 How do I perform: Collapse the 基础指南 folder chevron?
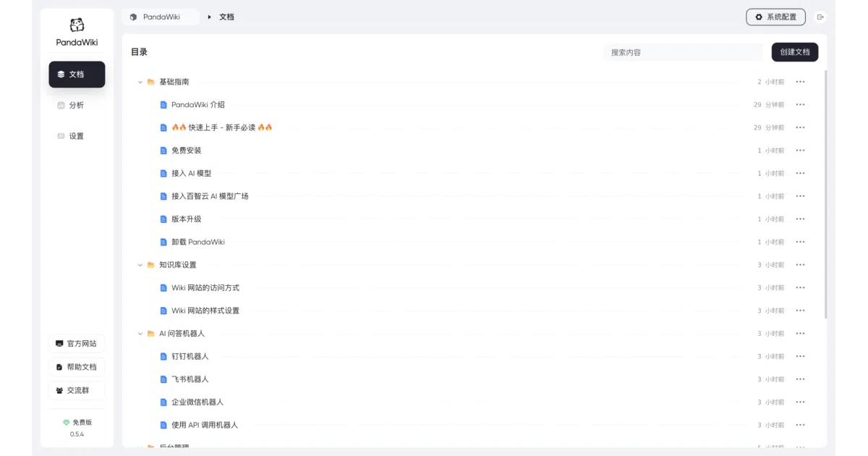[x=140, y=83]
